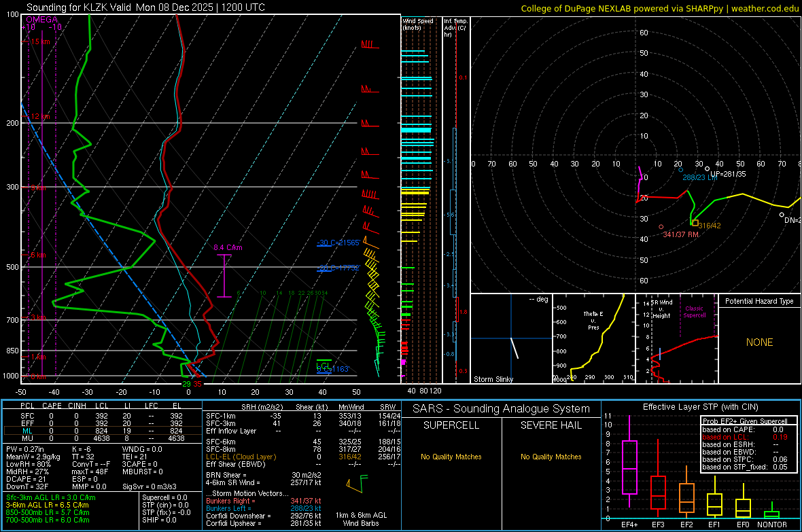Click the 'WNDG = 0.0' value
The height and width of the screenshot is (532, 802).
142,449
